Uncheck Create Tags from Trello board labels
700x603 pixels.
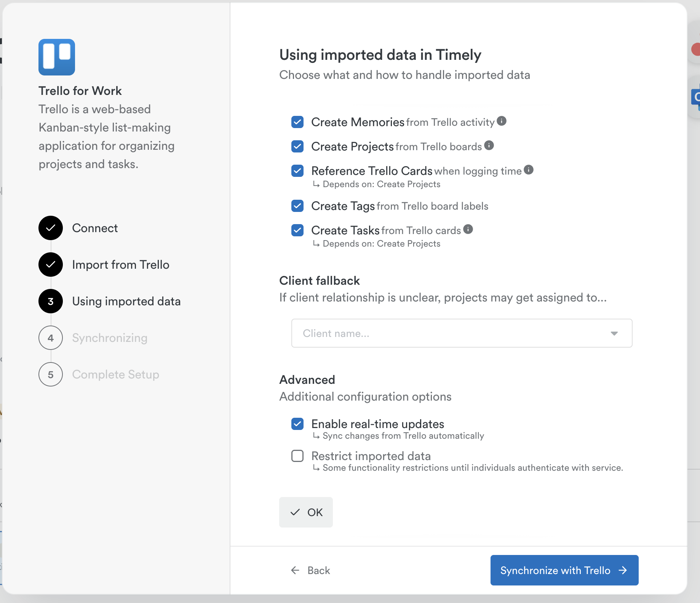tap(297, 206)
